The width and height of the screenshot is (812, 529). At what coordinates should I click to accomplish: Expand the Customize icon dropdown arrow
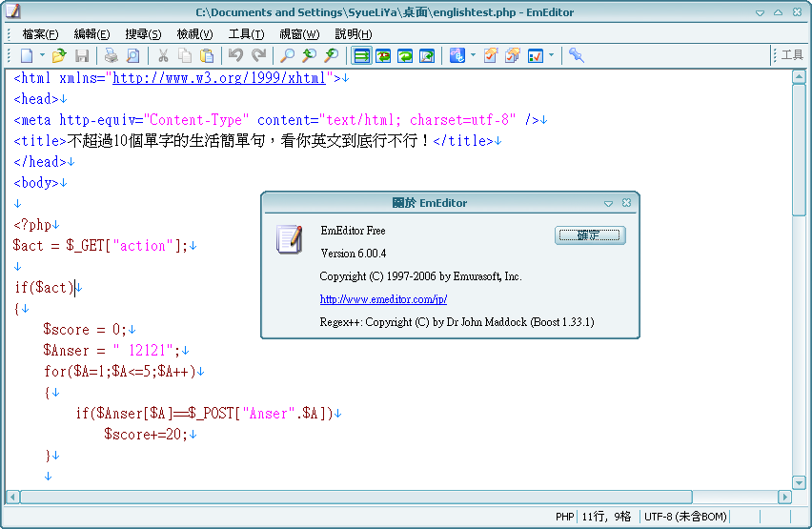[552, 55]
